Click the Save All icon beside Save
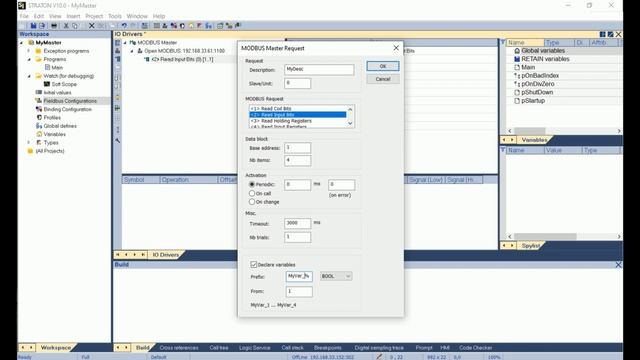This screenshot has height=360, width=640. click(42, 26)
